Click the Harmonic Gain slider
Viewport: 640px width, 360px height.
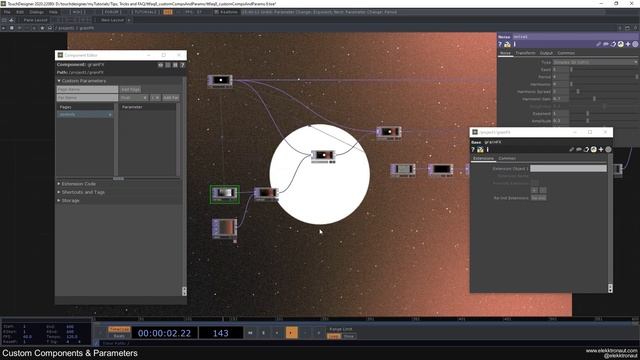(603, 99)
